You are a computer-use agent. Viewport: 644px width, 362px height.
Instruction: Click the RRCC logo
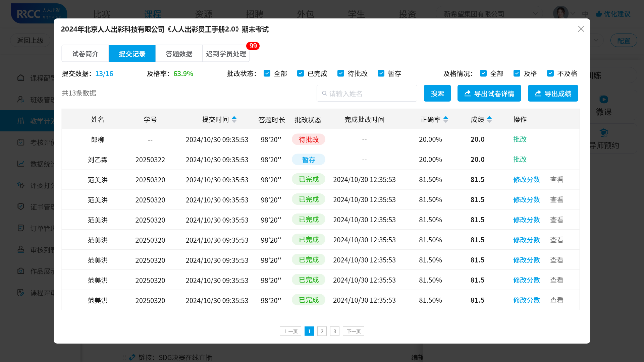[39, 13]
